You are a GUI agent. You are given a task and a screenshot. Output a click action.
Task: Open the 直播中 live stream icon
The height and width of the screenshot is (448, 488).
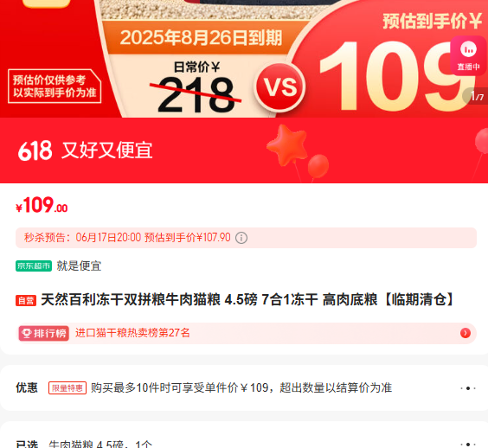coord(468,55)
